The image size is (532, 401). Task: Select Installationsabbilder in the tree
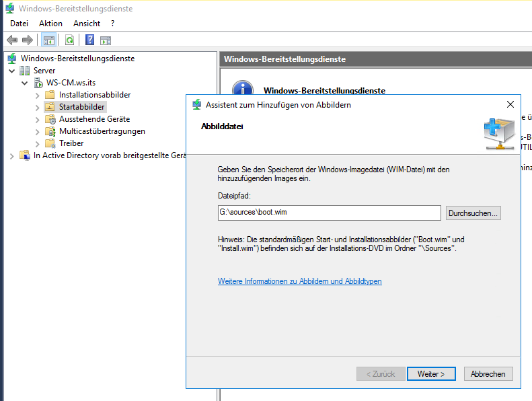click(95, 95)
